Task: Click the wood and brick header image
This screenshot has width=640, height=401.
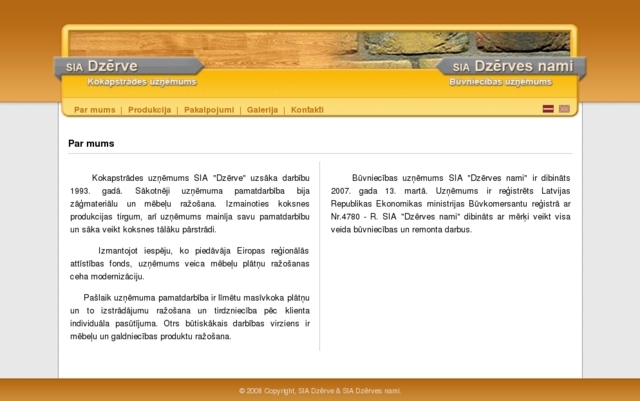Action: pyautogui.click(x=320, y=49)
